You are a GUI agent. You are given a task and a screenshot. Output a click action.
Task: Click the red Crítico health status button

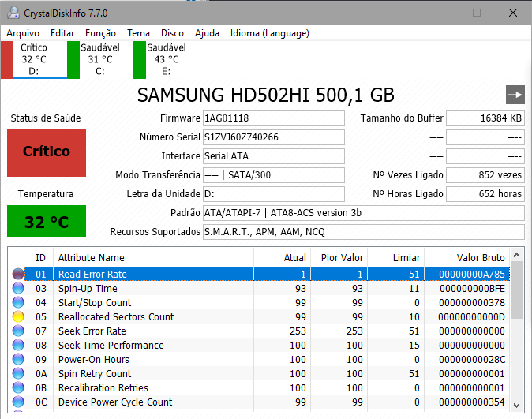click(47, 152)
